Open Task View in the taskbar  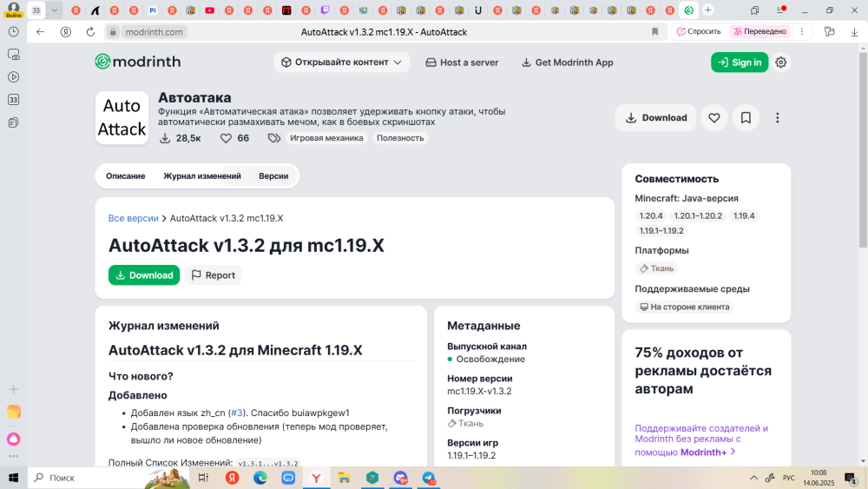(x=203, y=478)
